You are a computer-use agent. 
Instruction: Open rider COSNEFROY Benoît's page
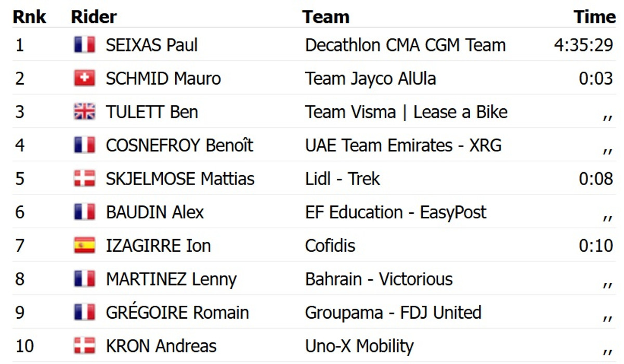[x=179, y=146]
